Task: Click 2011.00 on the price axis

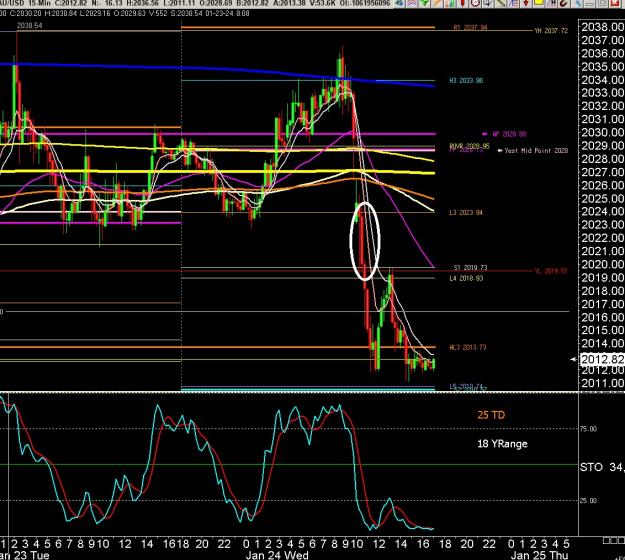Action: click(x=602, y=383)
